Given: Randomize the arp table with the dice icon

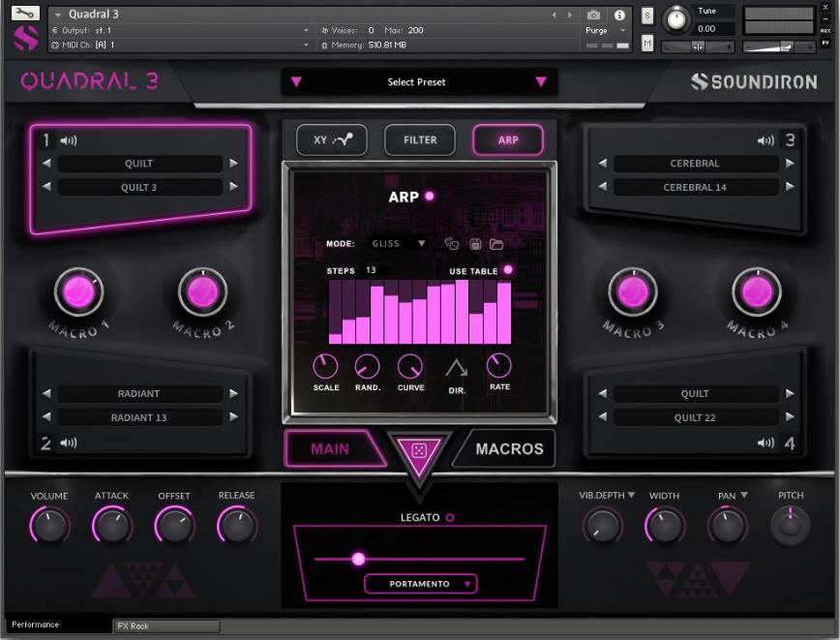Looking at the screenshot, I should tap(451, 244).
